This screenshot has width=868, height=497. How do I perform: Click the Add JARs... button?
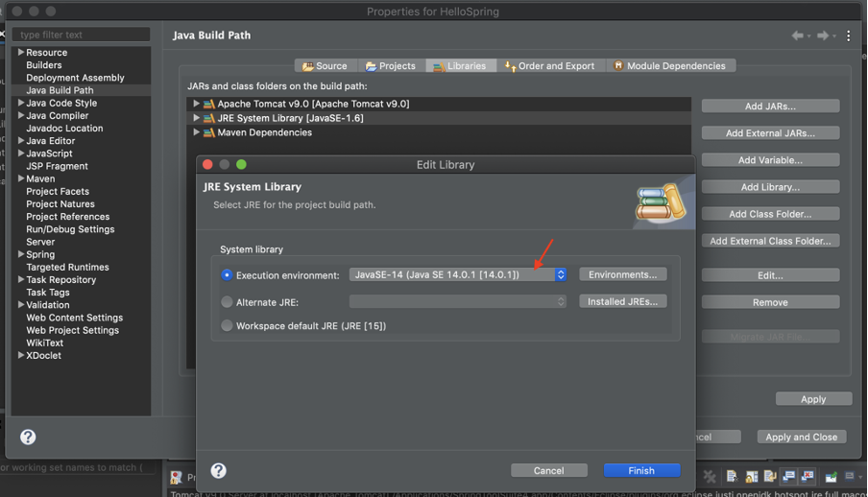[x=770, y=106]
